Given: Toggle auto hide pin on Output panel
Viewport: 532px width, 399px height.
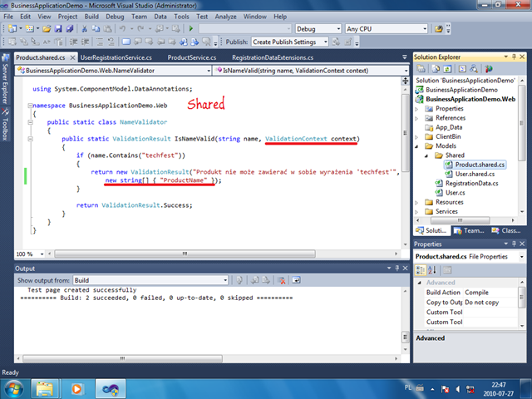Looking at the screenshot, I should tap(397, 268).
